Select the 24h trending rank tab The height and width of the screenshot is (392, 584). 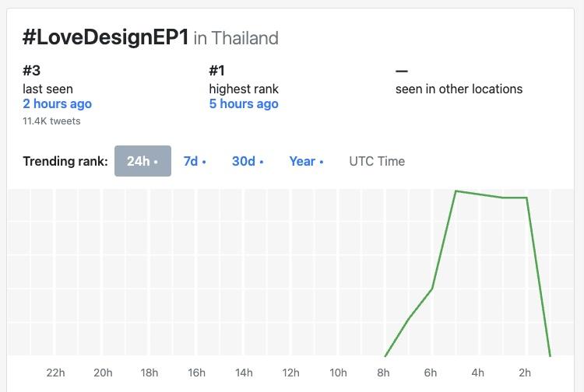coord(142,161)
